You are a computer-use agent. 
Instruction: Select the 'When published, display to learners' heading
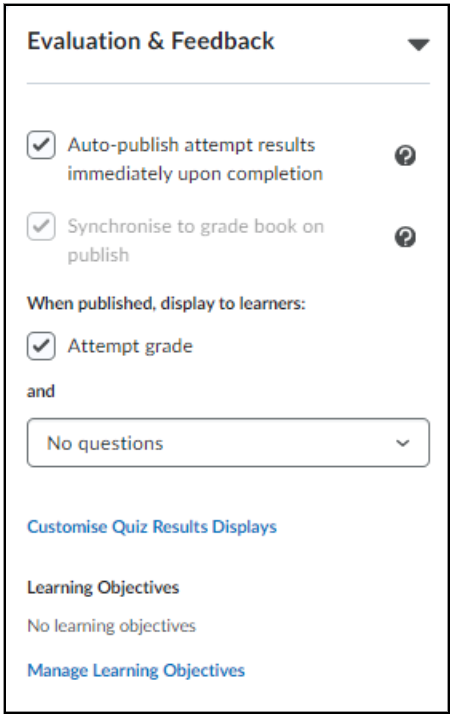(166, 304)
